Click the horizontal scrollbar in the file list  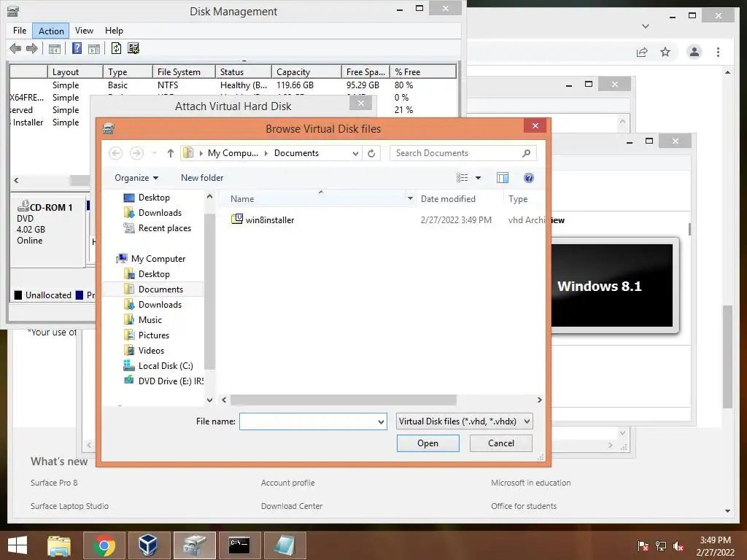tap(343, 400)
